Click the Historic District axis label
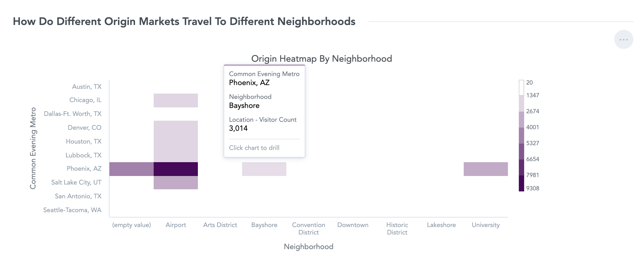Viewport: 644px width, 260px height. [x=397, y=229]
